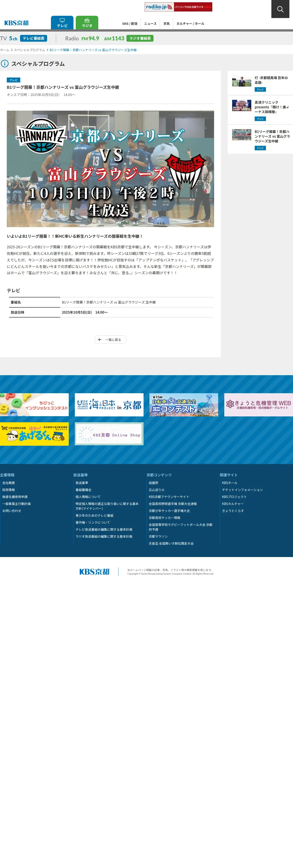Click the KBS京都 footer logo

pos(94,572)
